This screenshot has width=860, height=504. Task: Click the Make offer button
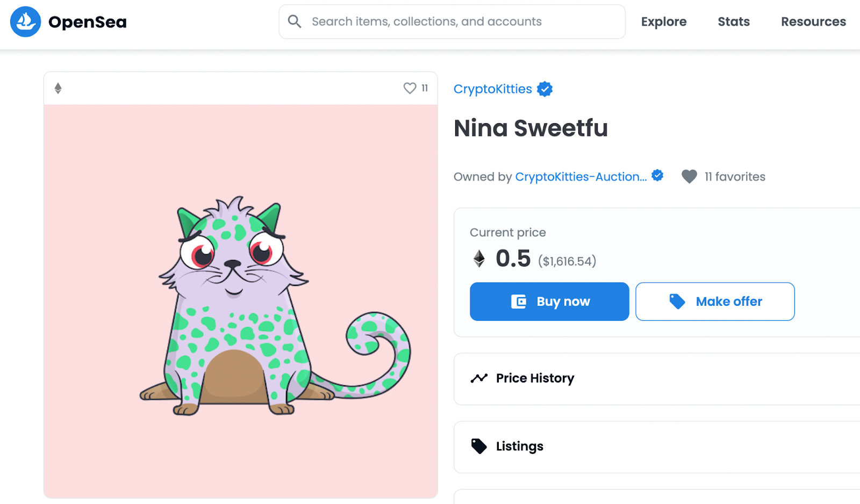(x=715, y=301)
